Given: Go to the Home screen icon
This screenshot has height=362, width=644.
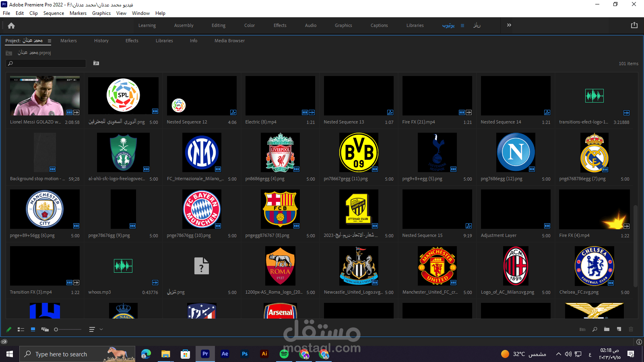Looking at the screenshot, I should 11,26.
